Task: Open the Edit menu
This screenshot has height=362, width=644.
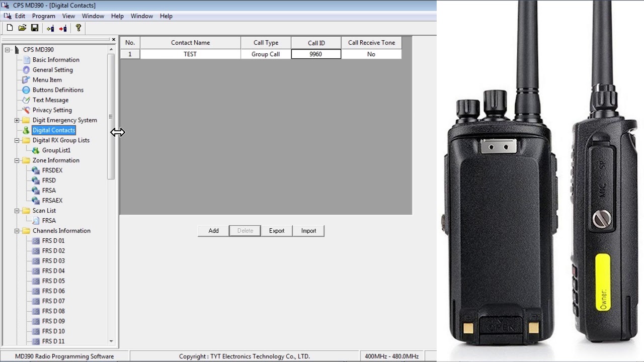Action: coord(20,16)
